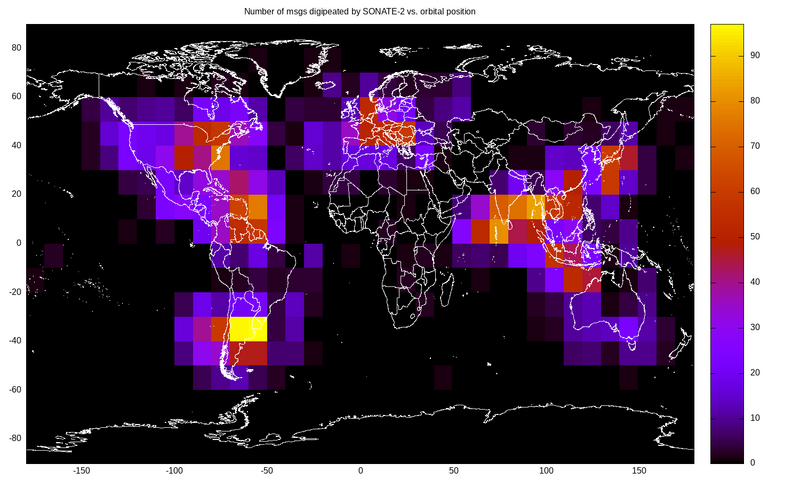The height and width of the screenshot is (480, 800).
Task: Click the y-axis label -40
Action: [12, 340]
